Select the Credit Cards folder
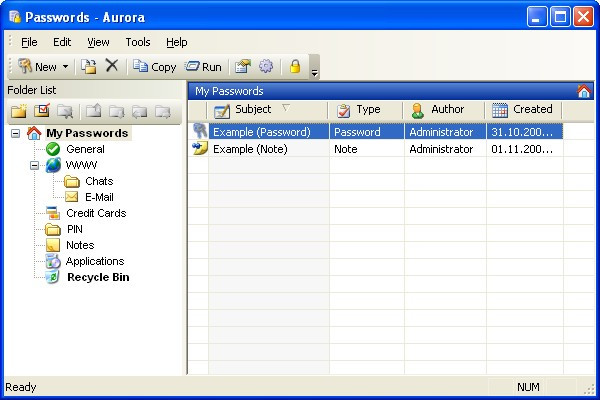Viewport: 600px width, 400px height. (x=96, y=213)
